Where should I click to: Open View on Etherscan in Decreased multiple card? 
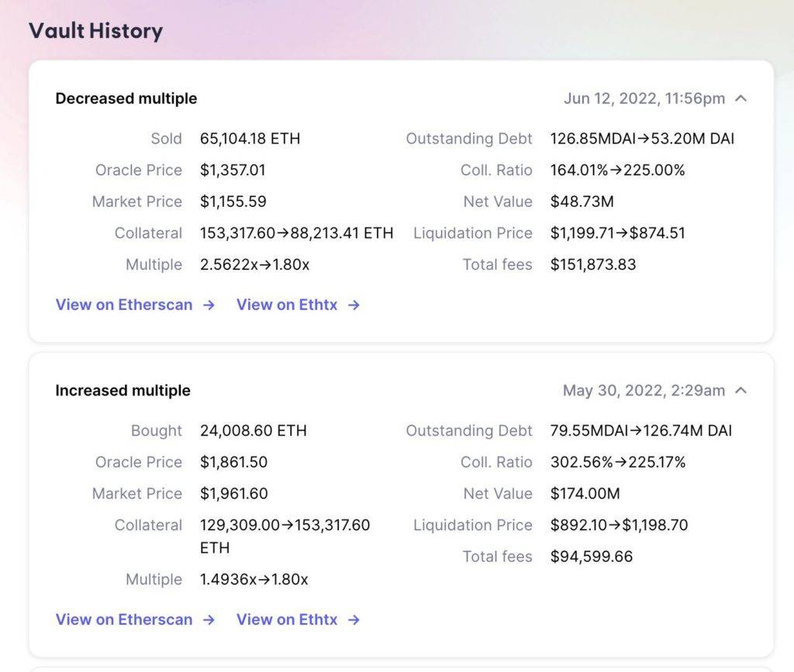(x=124, y=305)
